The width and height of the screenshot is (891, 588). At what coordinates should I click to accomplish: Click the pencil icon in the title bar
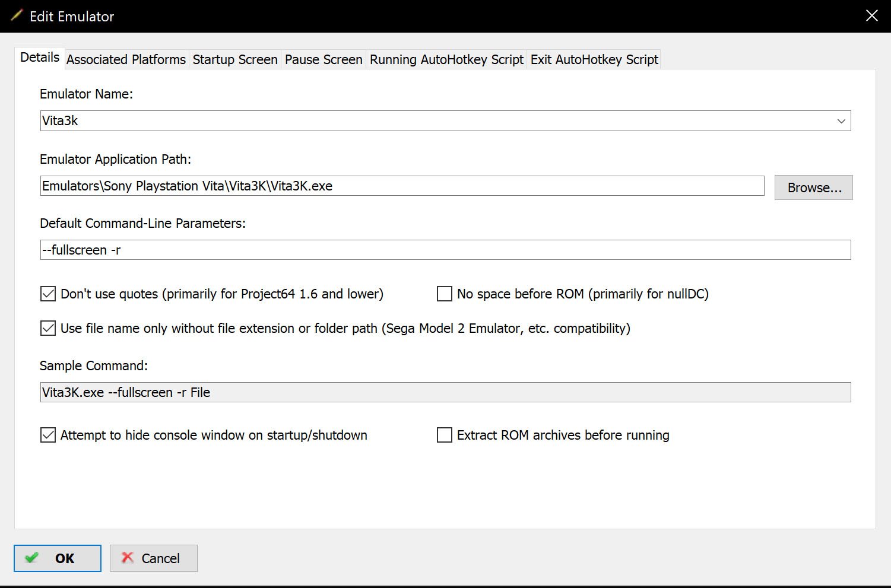coord(17,15)
